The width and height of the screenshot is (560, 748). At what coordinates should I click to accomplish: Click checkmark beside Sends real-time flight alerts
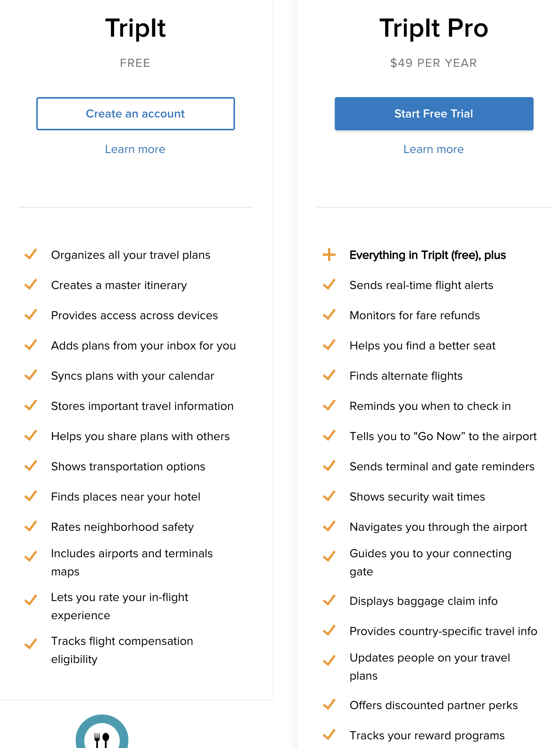pyautogui.click(x=329, y=284)
